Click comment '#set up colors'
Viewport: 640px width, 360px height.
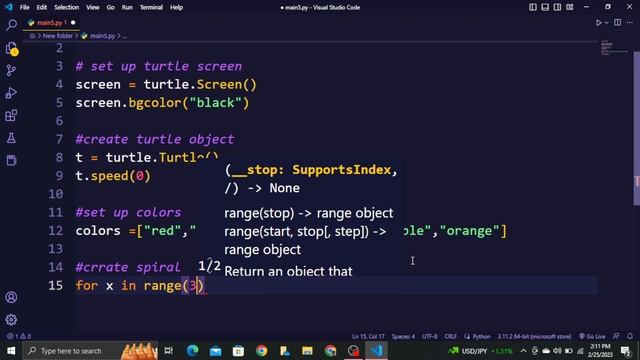(x=128, y=212)
